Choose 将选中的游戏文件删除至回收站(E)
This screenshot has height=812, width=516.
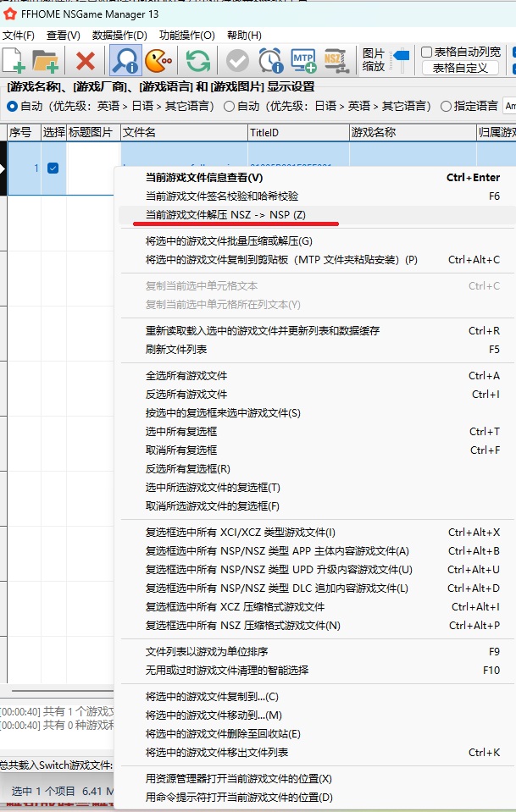[x=317, y=734]
